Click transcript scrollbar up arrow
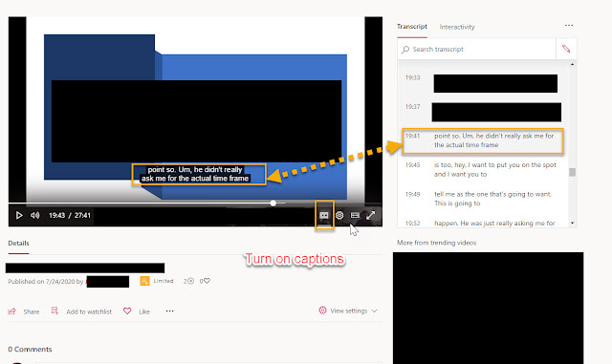This screenshot has width=612, height=364. tap(572, 64)
